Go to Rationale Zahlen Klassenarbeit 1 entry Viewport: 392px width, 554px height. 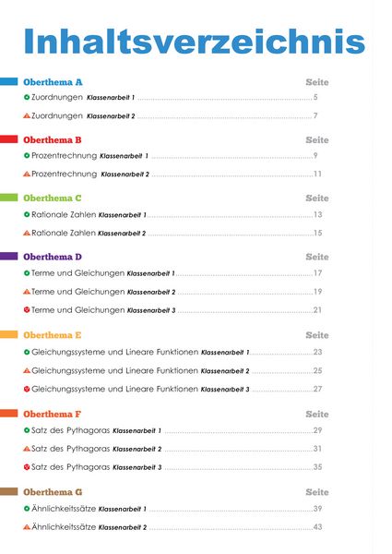coord(172,214)
